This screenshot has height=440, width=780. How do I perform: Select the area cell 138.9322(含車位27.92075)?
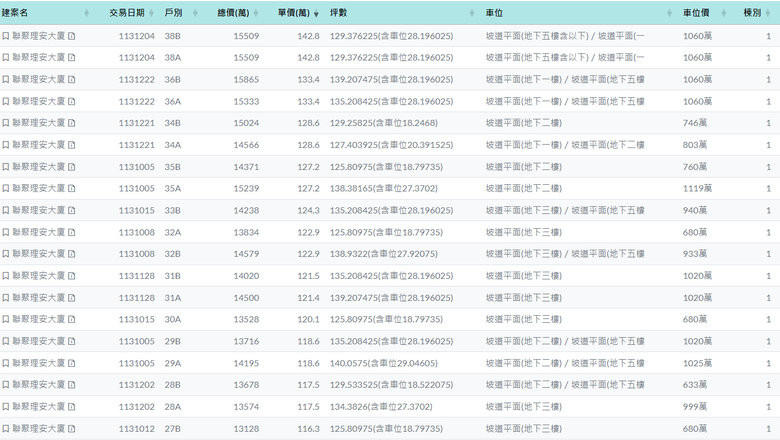coord(384,254)
